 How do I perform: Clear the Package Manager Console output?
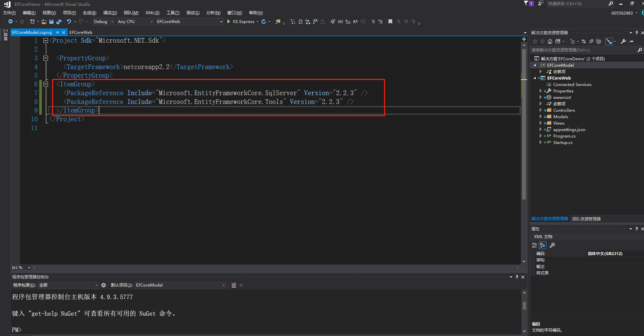(x=234, y=285)
